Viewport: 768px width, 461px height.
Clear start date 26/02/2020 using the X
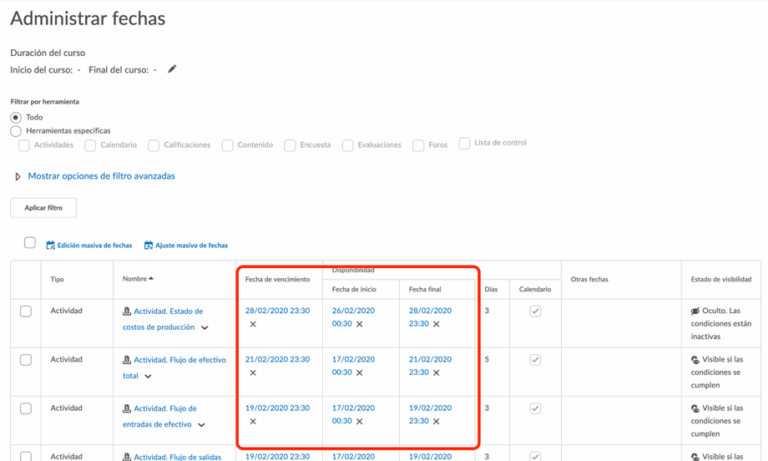[x=359, y=324]
